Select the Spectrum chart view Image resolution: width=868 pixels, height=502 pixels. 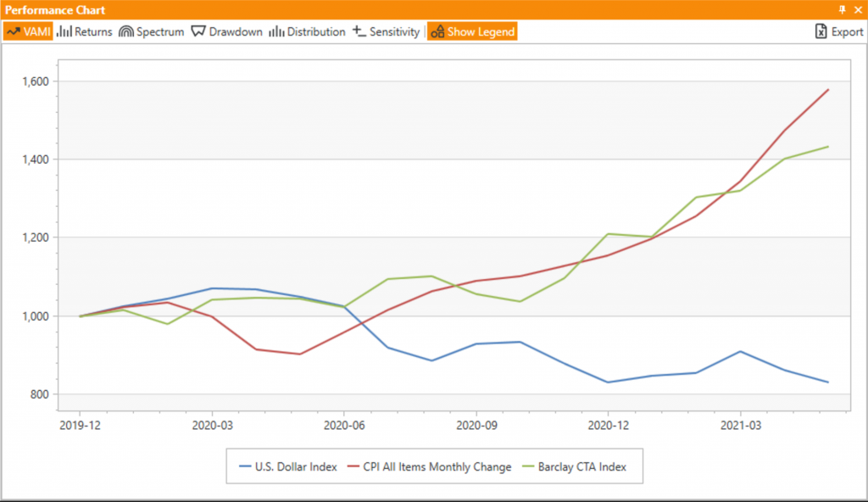pyautogui.click(x=151, y=31)
